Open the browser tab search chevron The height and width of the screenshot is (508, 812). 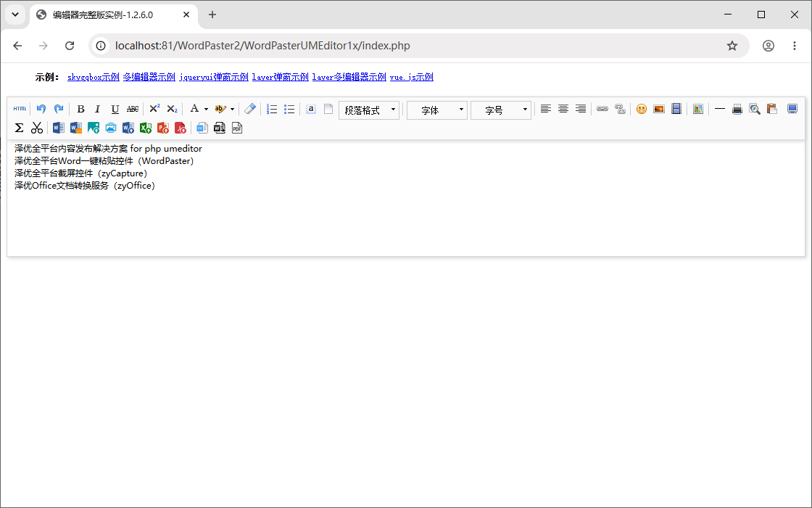pyautogui.click(x=15, y=15)
